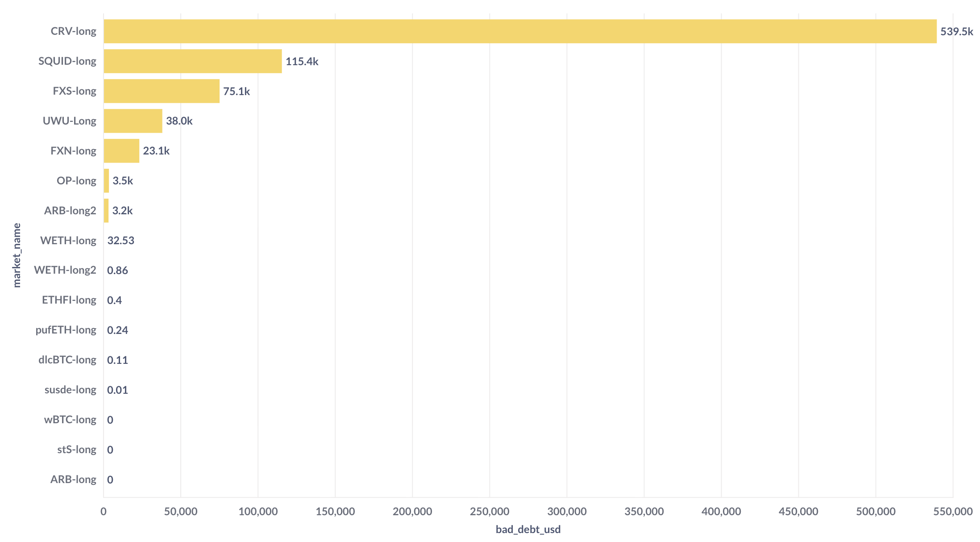Click the susde-long axis label
Image resolution: width=980 pixels, height=542 pixels.
(71, 390)
